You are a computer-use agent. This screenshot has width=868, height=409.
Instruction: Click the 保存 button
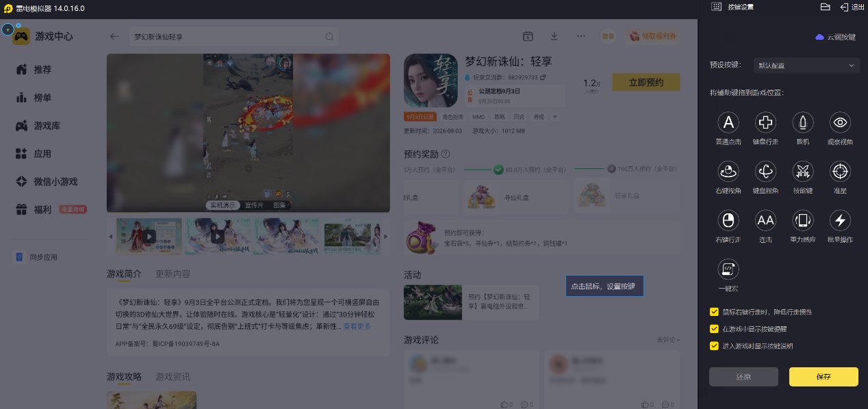[824, 377]
